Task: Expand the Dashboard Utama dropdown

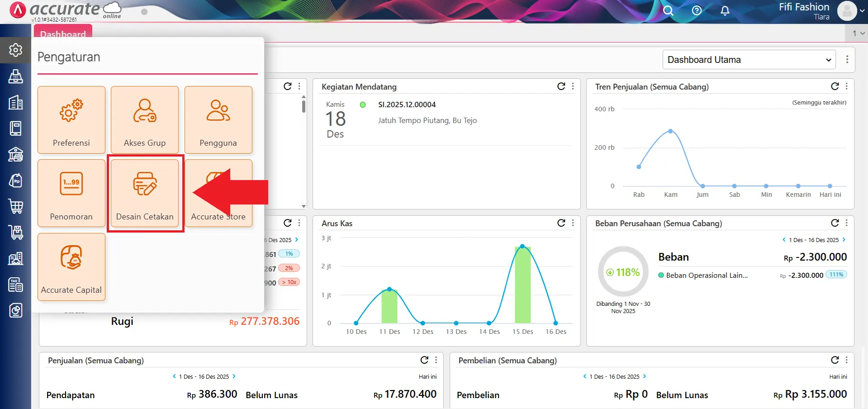Action: pos(749,60)
